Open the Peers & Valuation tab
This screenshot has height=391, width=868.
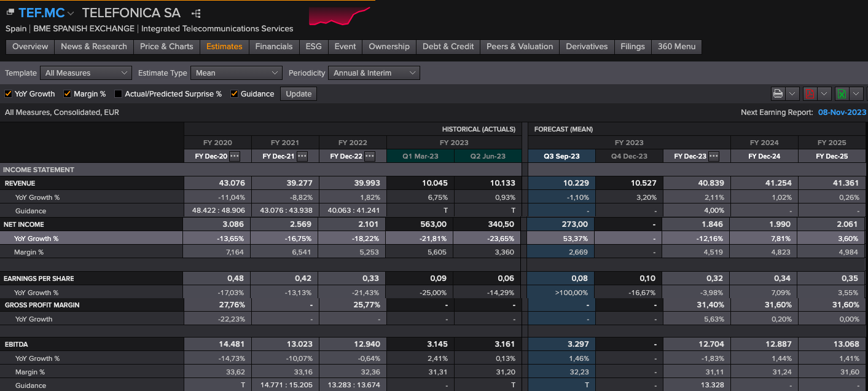click(520, 47)
